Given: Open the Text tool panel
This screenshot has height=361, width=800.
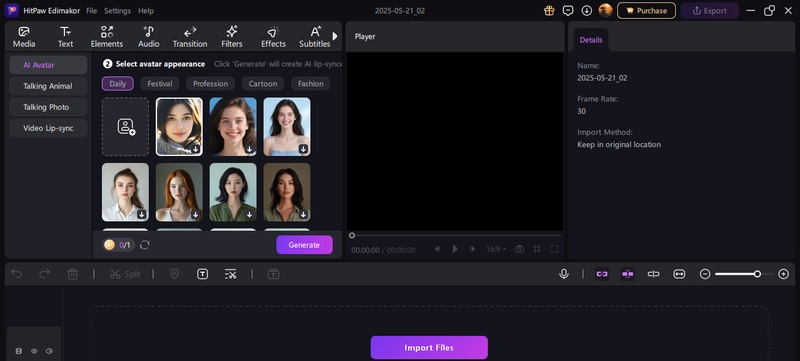Looking at the screenshot, I should tap(65, 37).
